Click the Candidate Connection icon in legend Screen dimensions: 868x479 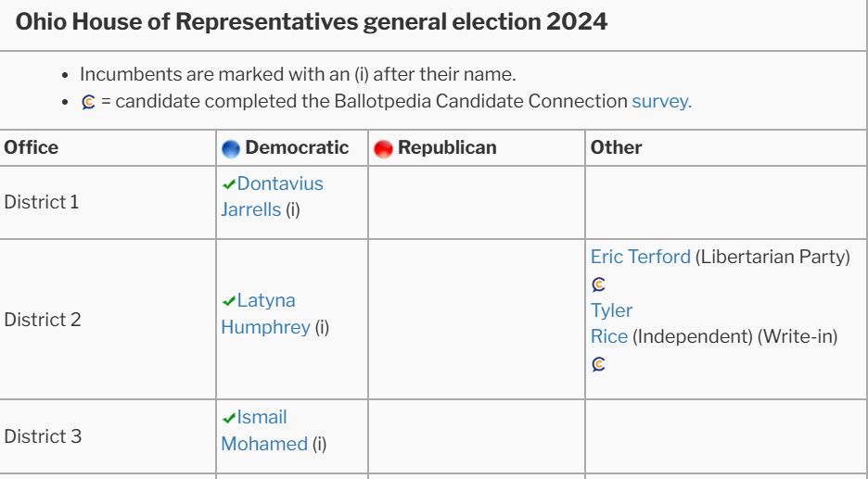click(89, 102)
